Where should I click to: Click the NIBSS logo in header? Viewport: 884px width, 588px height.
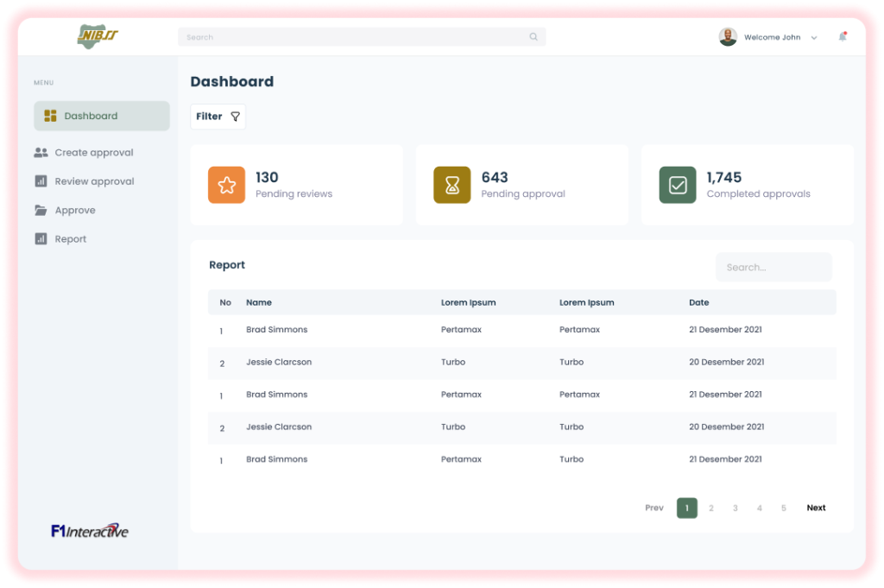point(97,36)
